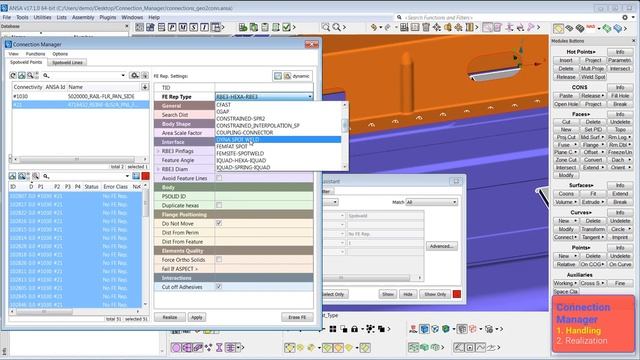This screenshot has height=360, width=640.
Task: Click the undo arrow icon in top toolbar
Action: (374, 27)
